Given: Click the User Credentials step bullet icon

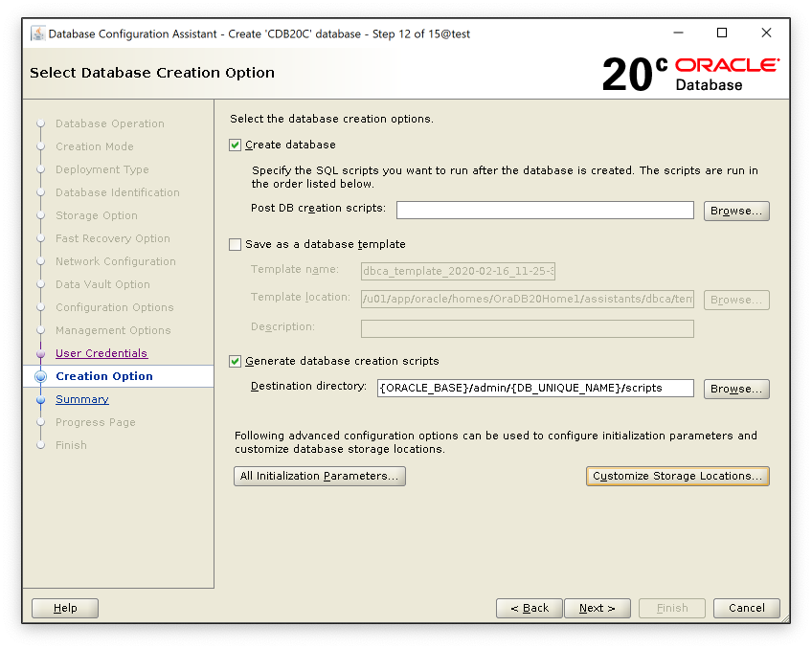Looking at the screenshot, I should tap(40, 353).
